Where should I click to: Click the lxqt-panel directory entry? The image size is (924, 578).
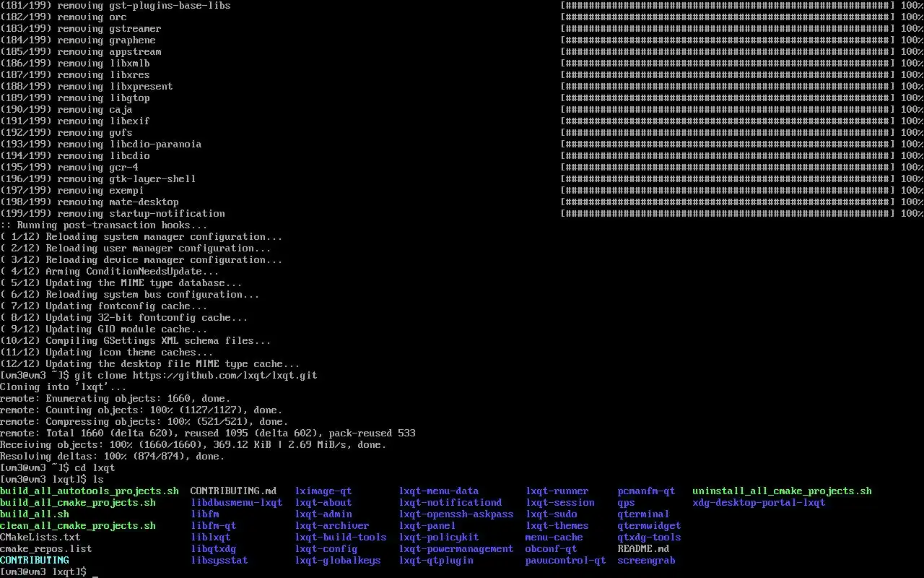click(427, 526)
